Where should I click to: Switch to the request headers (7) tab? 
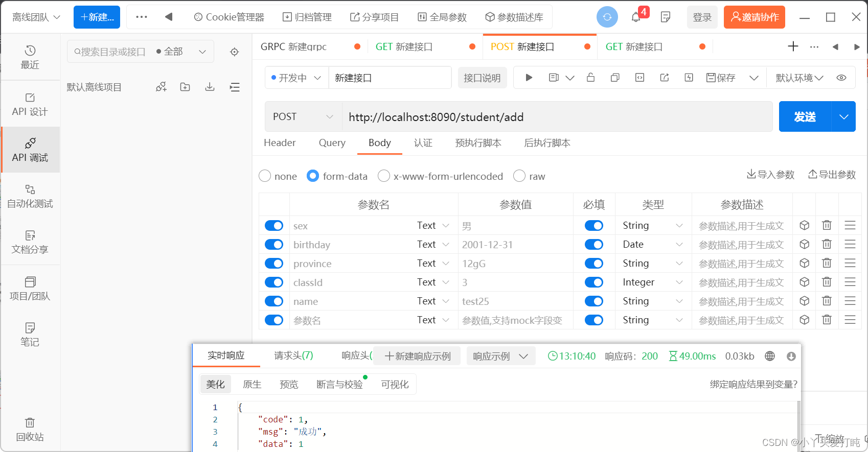click(293, 355)
